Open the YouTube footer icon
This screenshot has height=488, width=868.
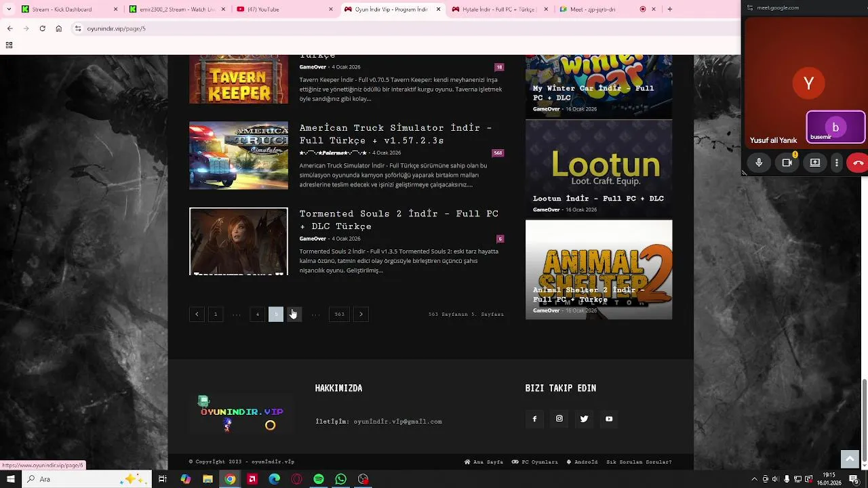click(609, 419)
